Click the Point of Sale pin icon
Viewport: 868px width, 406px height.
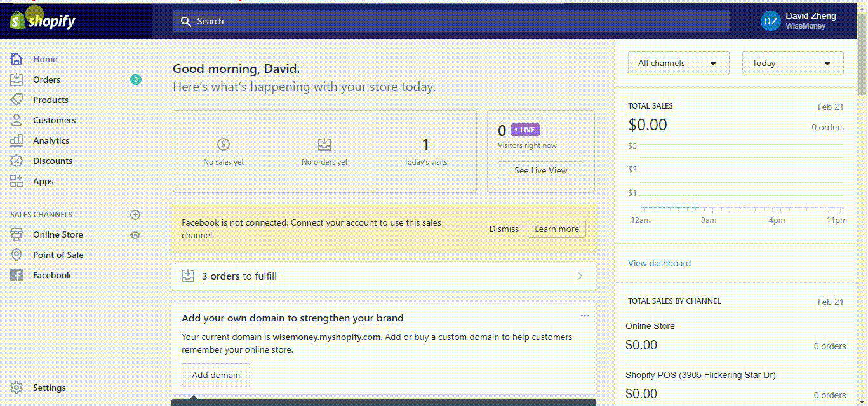click(17, 255)
